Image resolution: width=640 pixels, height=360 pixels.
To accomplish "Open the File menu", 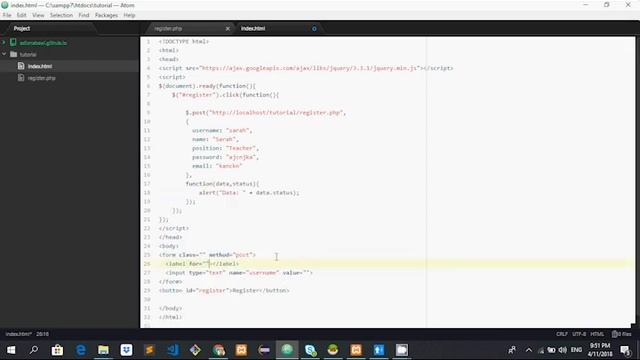I will (x=7, y=15).
